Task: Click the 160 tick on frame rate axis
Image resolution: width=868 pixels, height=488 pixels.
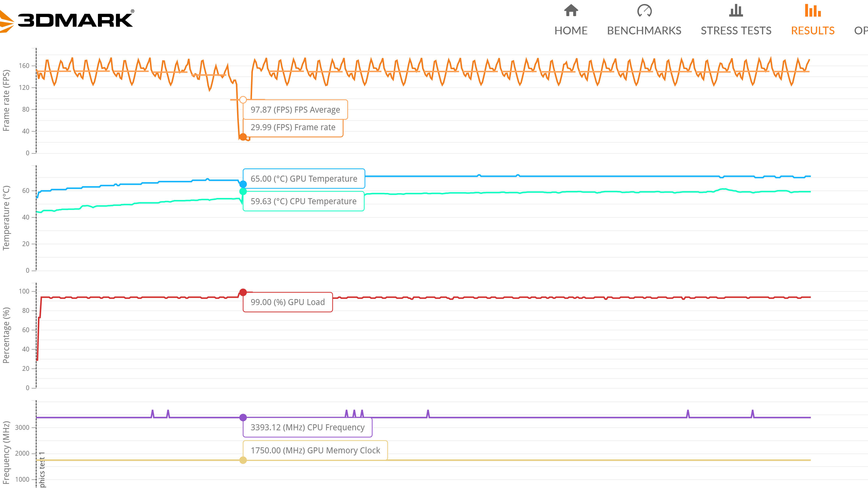Action: tap(24, 66)
